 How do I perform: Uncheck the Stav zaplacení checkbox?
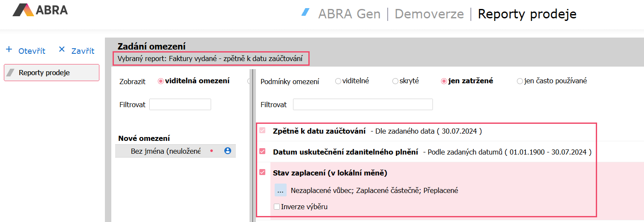[262, 172]
